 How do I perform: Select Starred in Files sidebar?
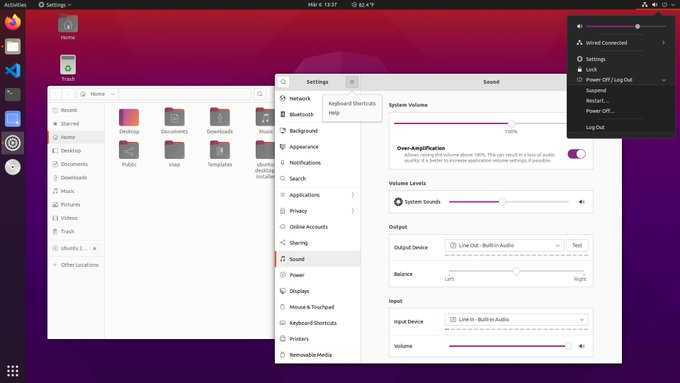tap(76, 124)
